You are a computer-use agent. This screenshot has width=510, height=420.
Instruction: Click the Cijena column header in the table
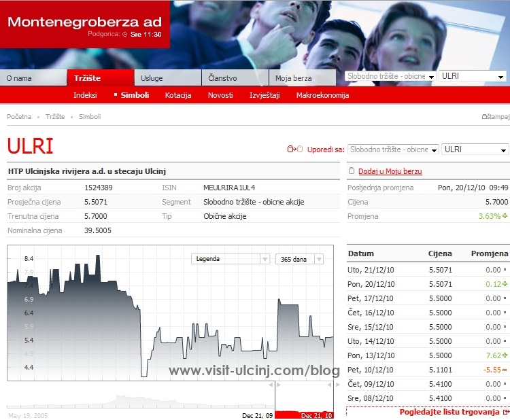[440, 253]
